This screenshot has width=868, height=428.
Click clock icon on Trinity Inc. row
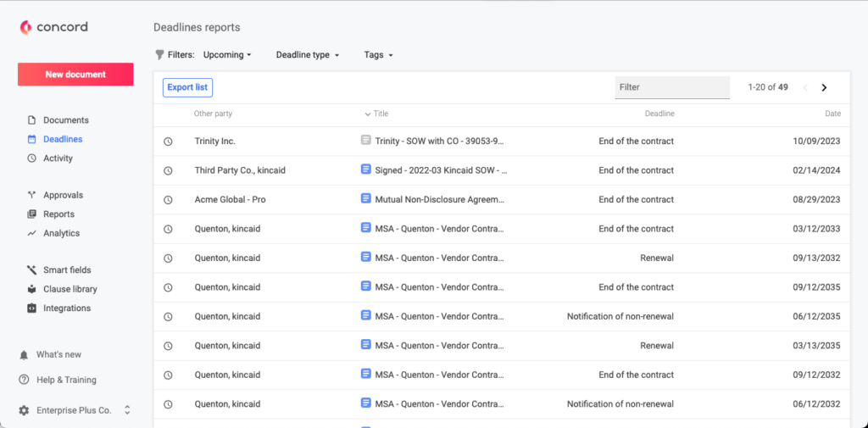point(168,142)
